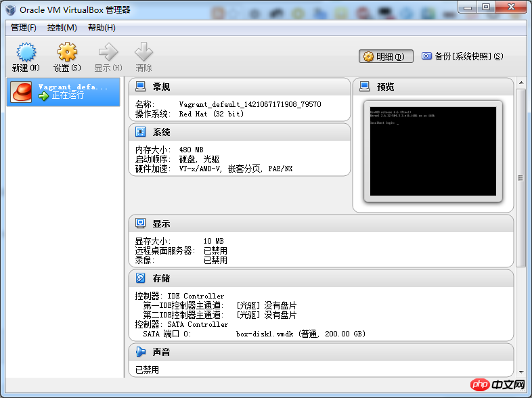Select the Vagrant_default VM in list
532x398 pixels.
64,91
